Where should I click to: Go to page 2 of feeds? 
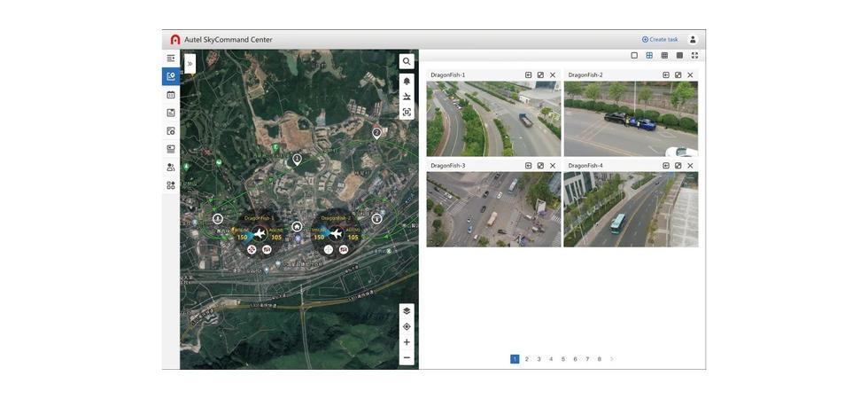click(x=526, y=359)
